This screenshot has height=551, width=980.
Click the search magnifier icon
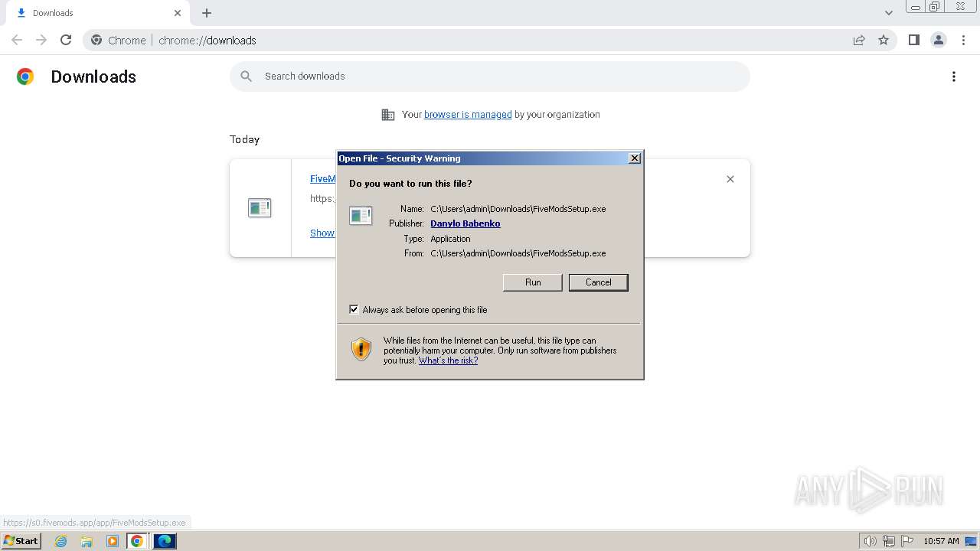coord(246,77)
